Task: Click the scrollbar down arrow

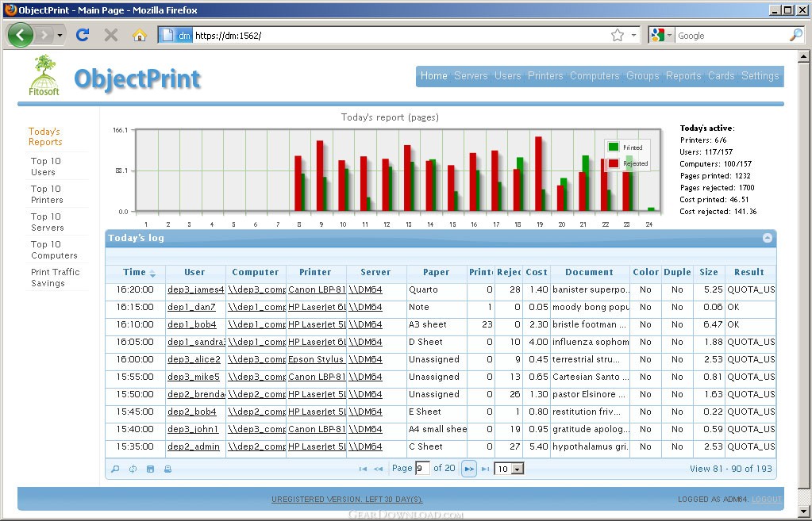Action: [x=804, y=510]
